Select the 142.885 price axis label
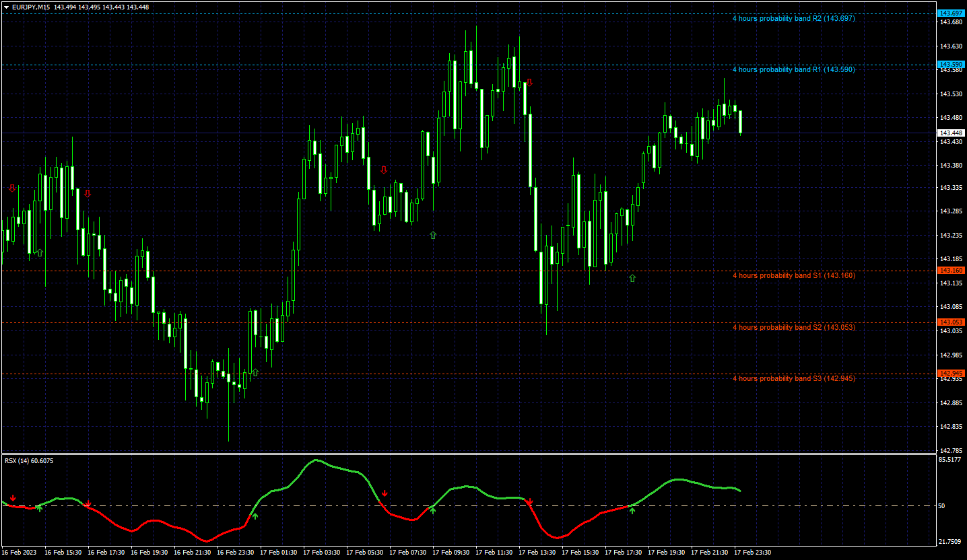This screenshot has width=967, height=560. (x=951, y=403)
